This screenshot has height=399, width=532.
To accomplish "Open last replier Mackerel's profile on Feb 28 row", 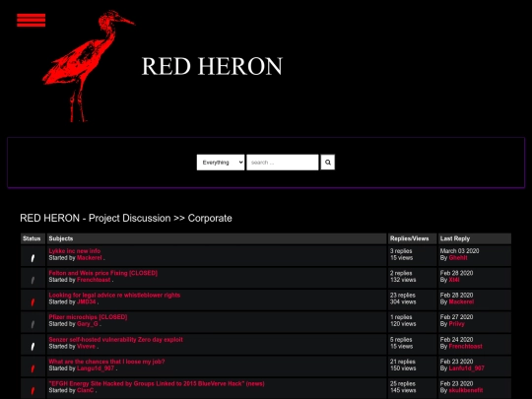I will tap(461, 302).
